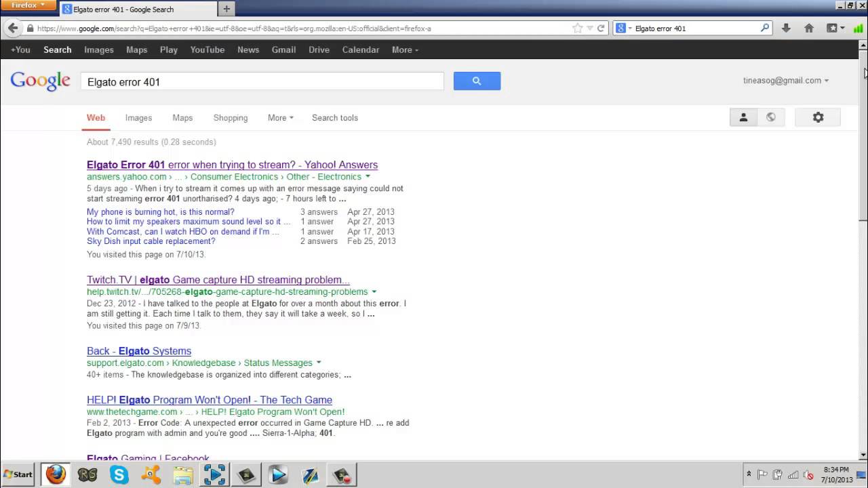Screen dimensions: 868x488
Task: Switch to the Maps results tab
Action: point(182,117)
